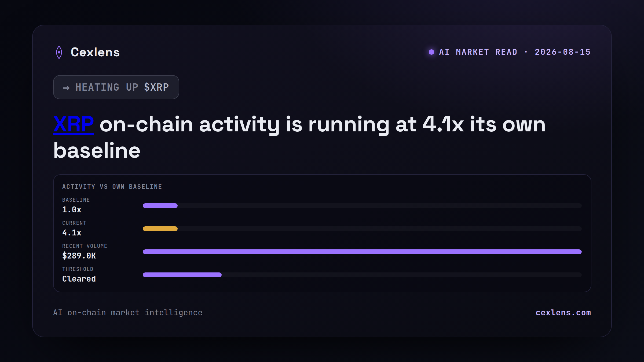The image size is (644, 362).
Task: Click the Cexlens brand name
Action: pyautogui.click(x=95, y=52)
